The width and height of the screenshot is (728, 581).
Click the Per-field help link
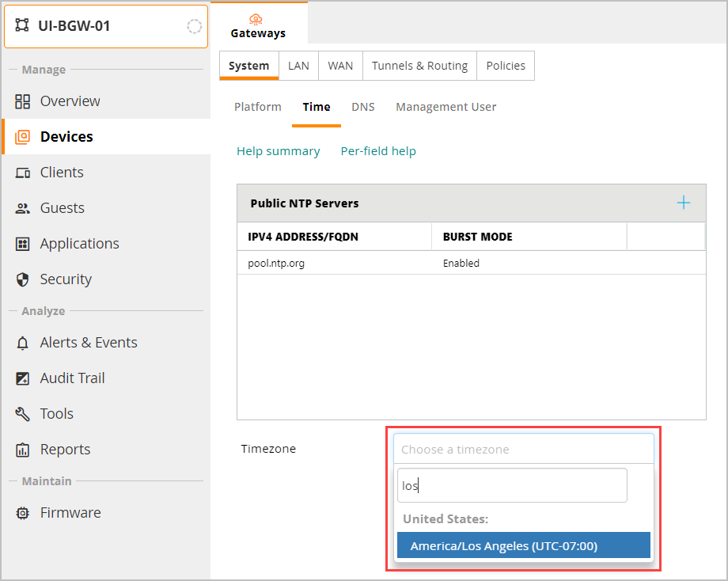point(378,151)
